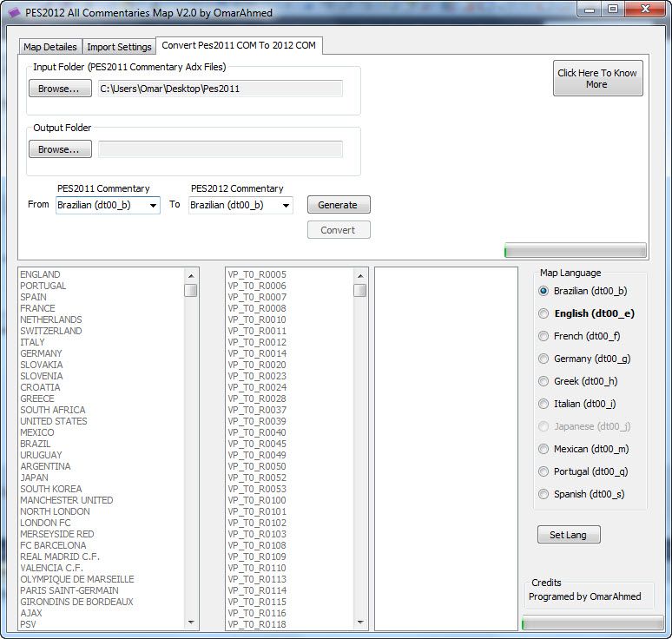This screenshot has height=639, width=672.
Task: Select MANCHESTER UNITED in team list
Action: 67,501
